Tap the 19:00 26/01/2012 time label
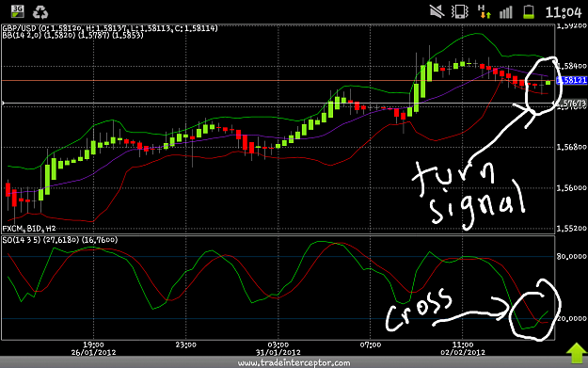This screenshot has height=368, width=588. [93, 348]
